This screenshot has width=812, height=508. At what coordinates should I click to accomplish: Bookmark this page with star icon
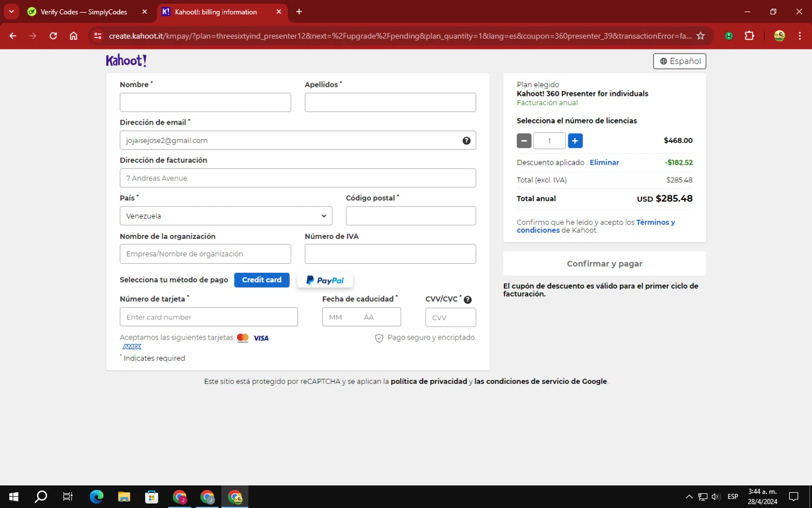[700, 36]
